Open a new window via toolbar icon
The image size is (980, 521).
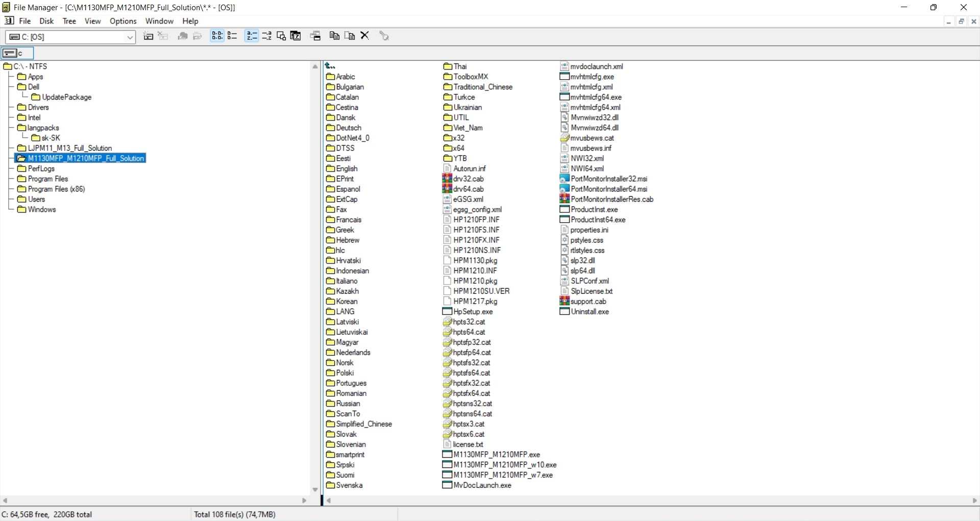click(315, 36)
